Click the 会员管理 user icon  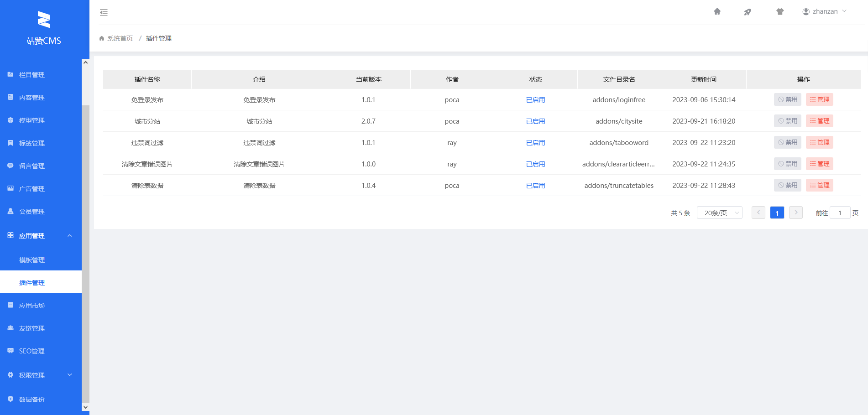(x=10, y=211)
